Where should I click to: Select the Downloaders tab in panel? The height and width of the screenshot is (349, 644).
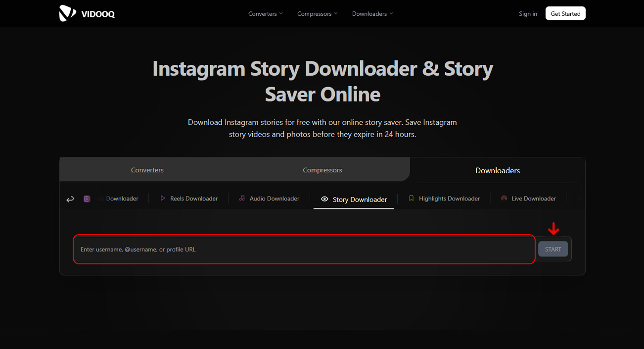pyautogui.click(x=497, y=170)
